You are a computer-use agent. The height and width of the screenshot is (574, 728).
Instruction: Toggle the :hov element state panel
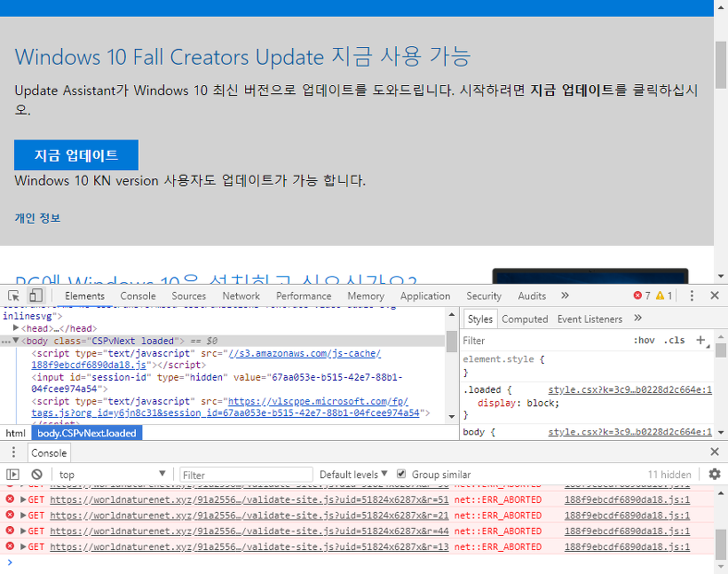click(x=645, y=340)
